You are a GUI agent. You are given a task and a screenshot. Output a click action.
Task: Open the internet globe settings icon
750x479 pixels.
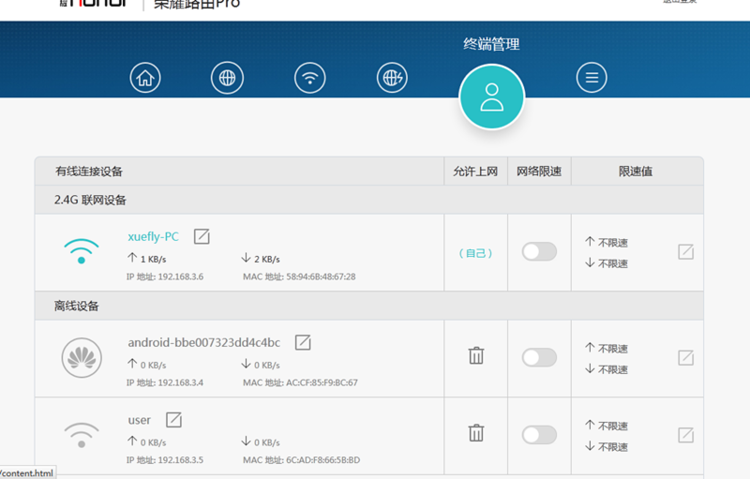tap(227, 77)
